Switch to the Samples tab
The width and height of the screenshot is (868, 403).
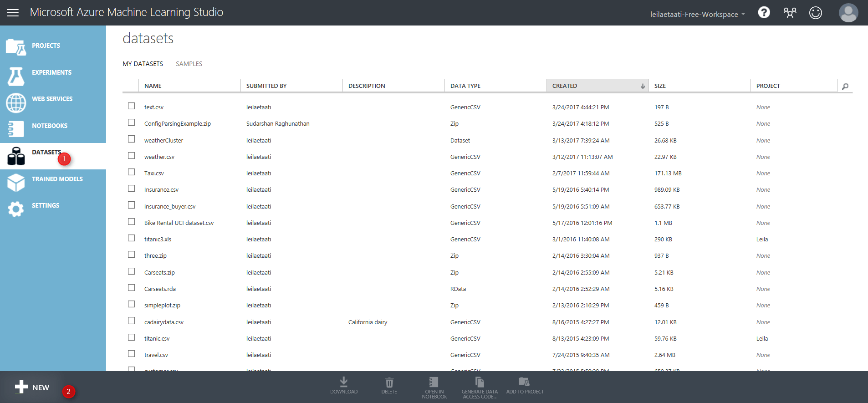click(x=189, y=64)
